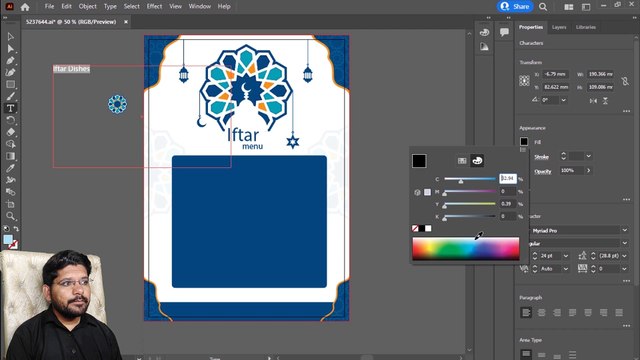640x360 pixels.
Task: Open the Object menu
Action: [x=87, y=7]
